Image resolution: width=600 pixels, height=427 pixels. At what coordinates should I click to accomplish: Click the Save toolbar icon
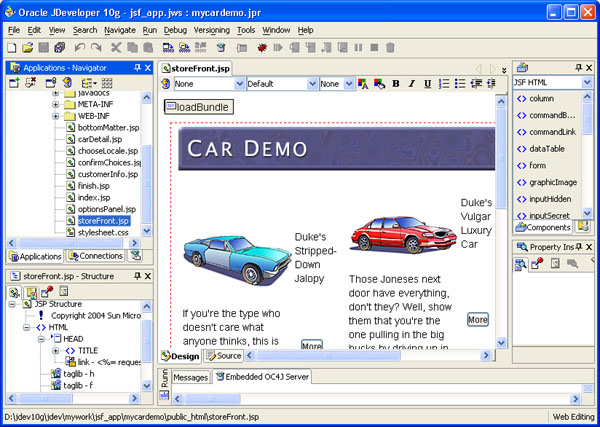44,47
